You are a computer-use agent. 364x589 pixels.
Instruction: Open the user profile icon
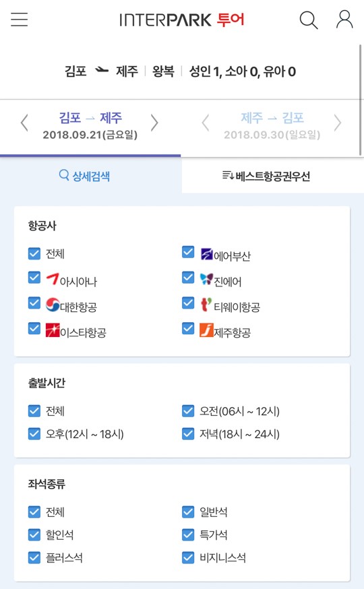click(x=344, y=20)
